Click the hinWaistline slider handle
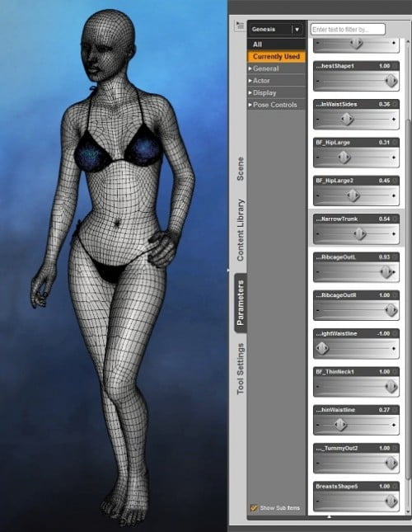This screenshot has height=532, width=412. point(340,425)
